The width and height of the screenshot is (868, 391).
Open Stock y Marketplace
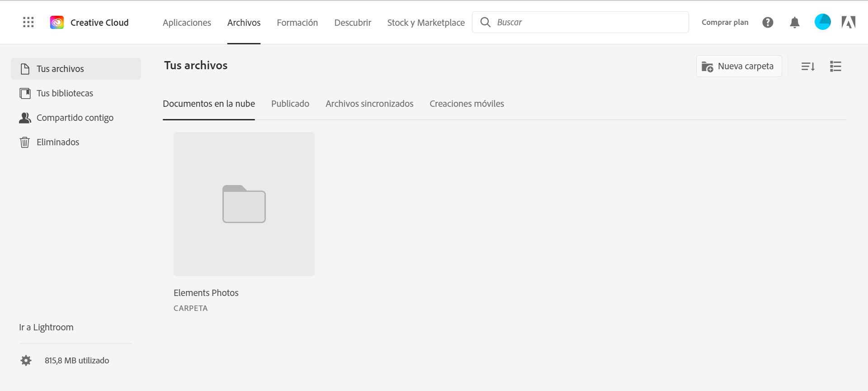(x=426, y=23)
